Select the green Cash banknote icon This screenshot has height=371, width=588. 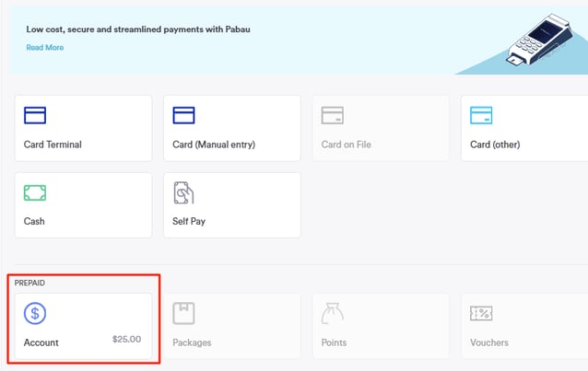[35, 193]
